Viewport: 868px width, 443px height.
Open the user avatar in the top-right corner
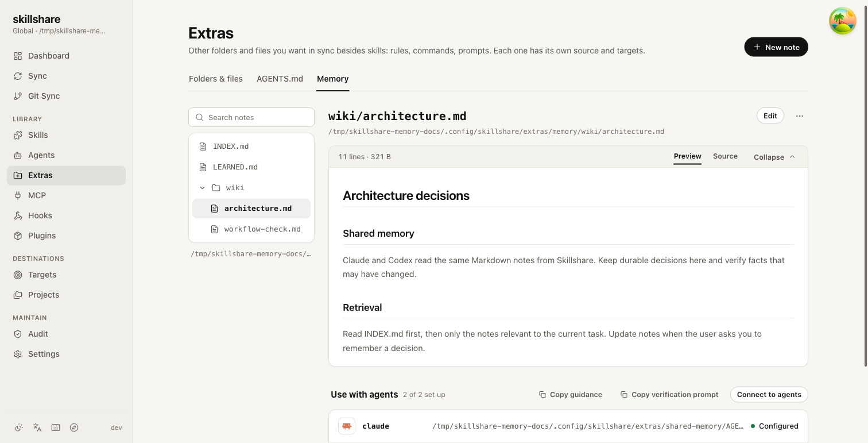[x=843, y=21]
